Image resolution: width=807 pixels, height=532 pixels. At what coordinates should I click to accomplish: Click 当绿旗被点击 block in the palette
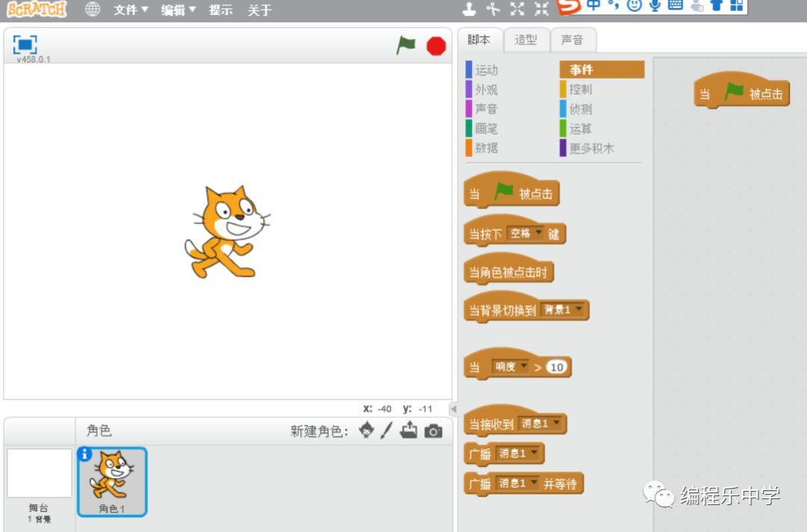[512, 191]
